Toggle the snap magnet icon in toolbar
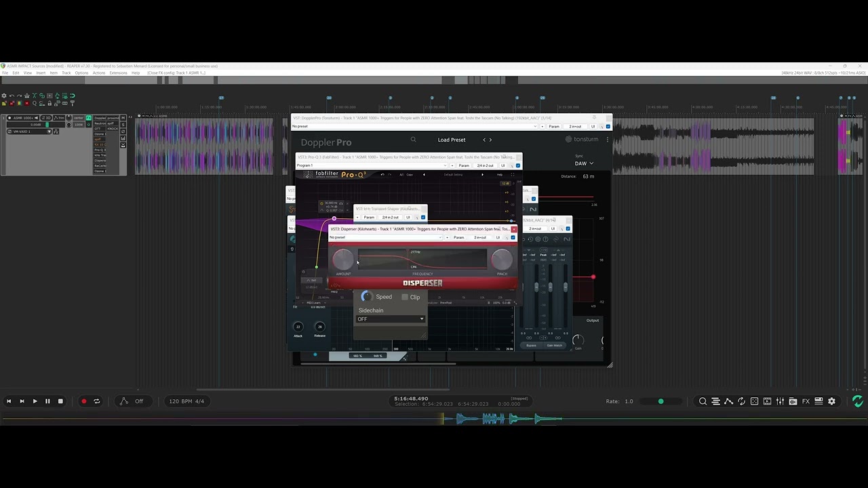 [73, 96]
